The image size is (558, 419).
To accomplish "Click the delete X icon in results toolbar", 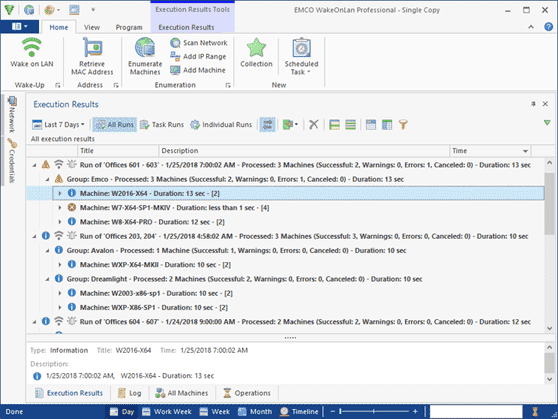I will pyautogui.click(x=314, y=125).
